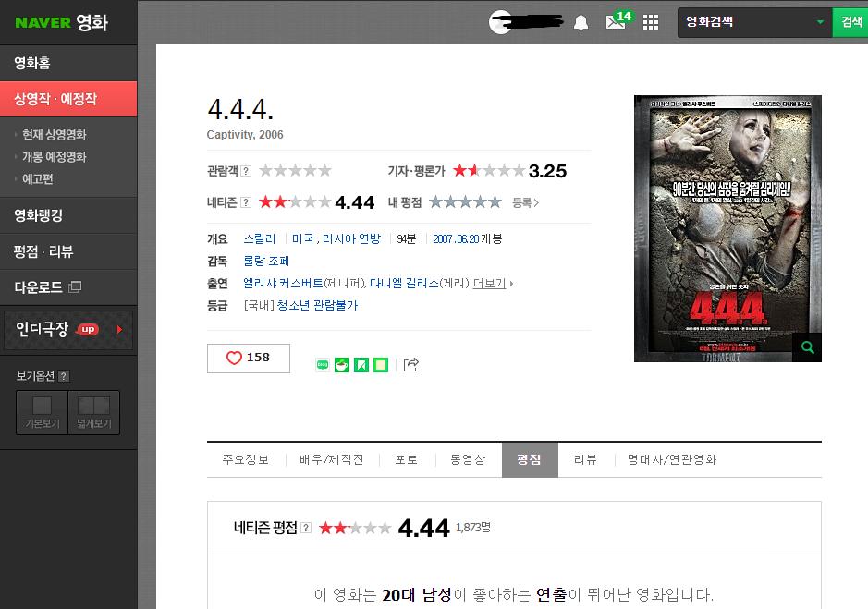
Task: Click the 4.44 netizen score in summary
Action: [x=354, y=202]
